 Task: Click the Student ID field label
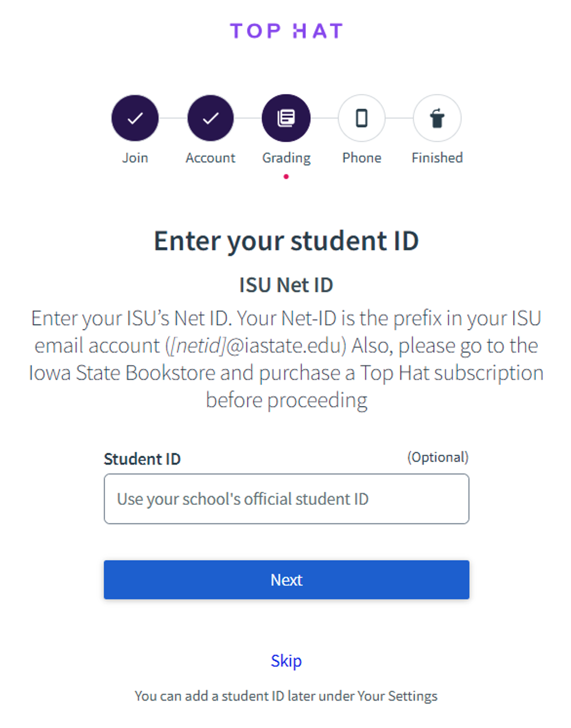tap(142, 459)
